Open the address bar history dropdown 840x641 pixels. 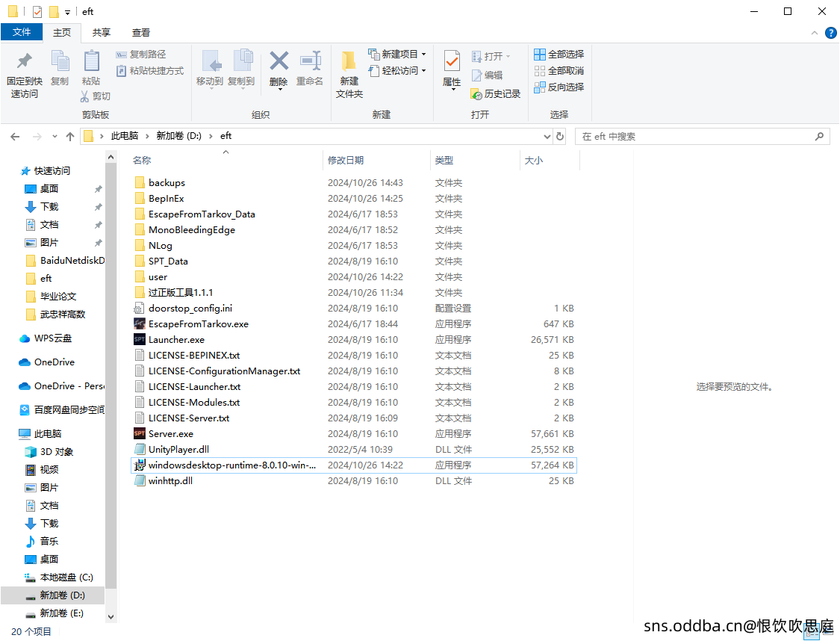pyautogui.click(x=547, y=137)
